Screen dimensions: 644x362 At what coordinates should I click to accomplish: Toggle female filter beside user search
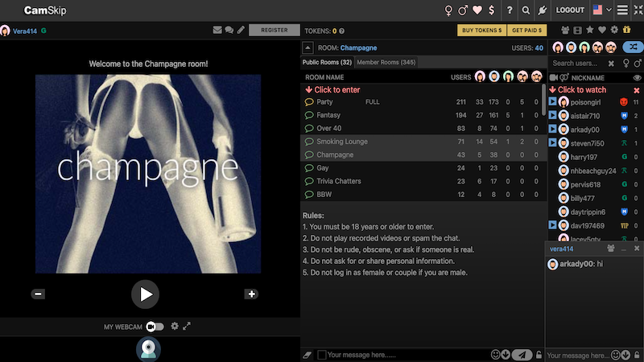click(625, 64)
